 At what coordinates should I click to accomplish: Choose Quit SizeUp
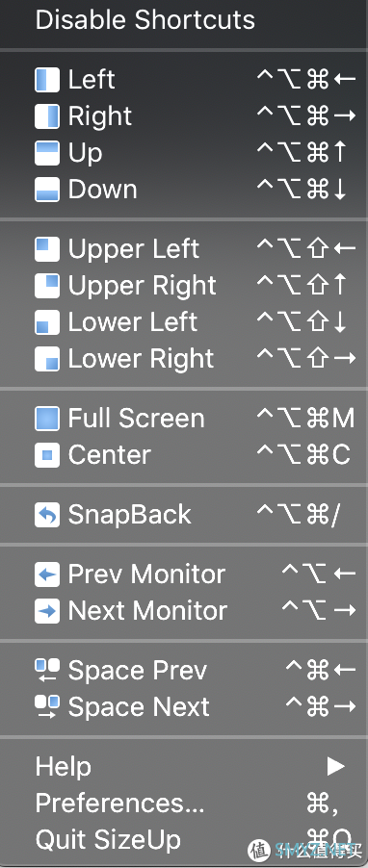pos(184,840)
